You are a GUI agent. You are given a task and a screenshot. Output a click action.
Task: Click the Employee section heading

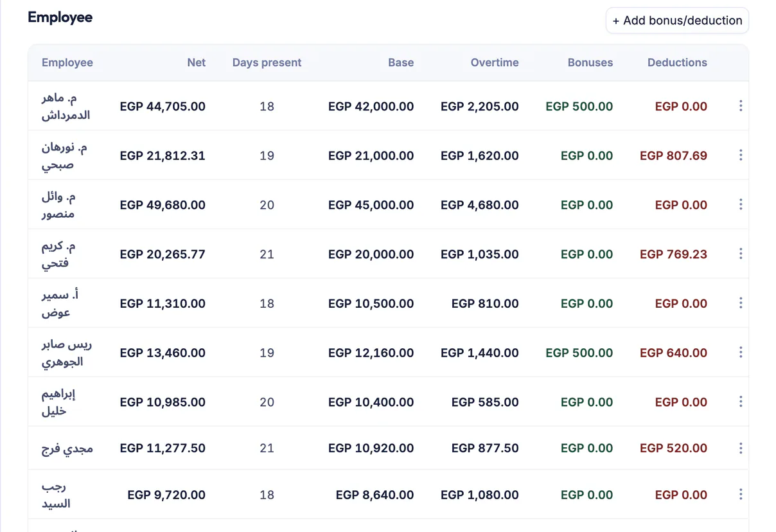(x=60, y=17)
